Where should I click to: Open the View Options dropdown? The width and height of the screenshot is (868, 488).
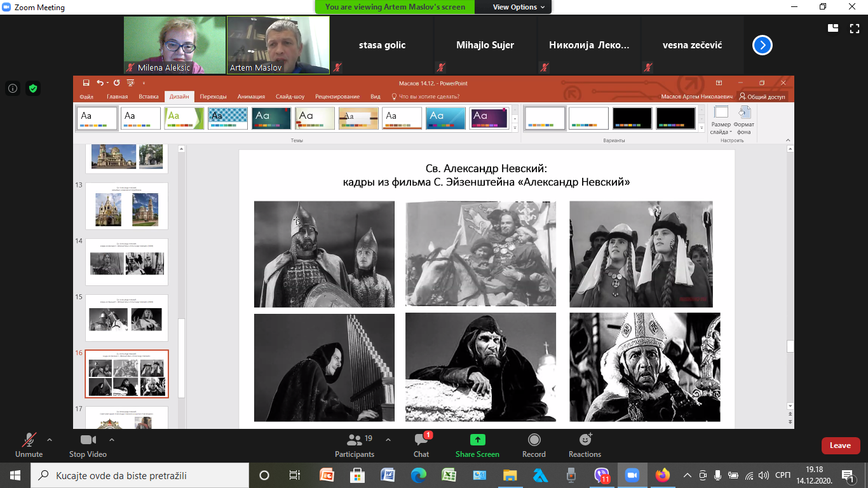tap(519, 7)
